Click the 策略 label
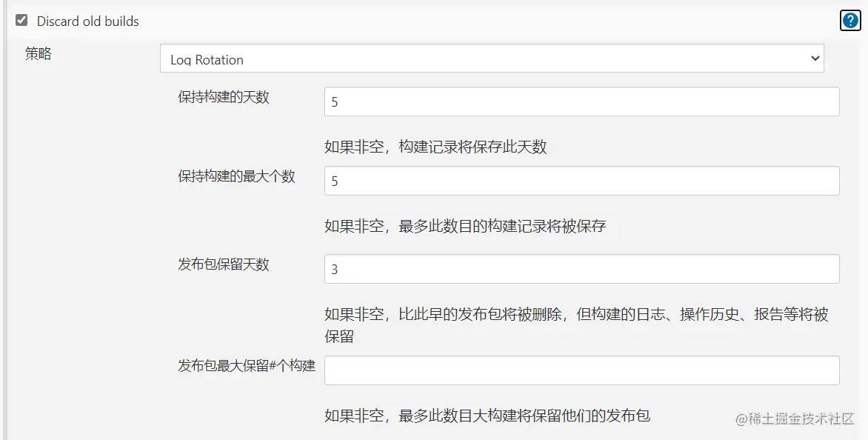The width and height of the screenshot is (868, 440). tap(39, 53)
